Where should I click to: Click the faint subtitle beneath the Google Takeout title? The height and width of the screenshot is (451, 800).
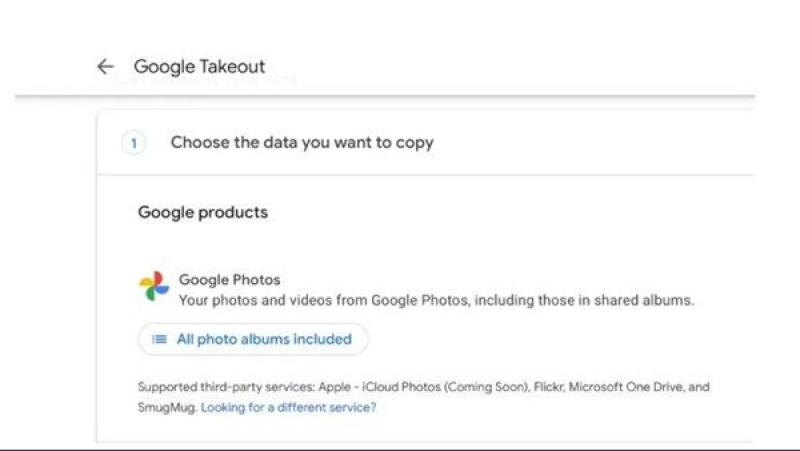pyautogui.click(x=204, y=80)
